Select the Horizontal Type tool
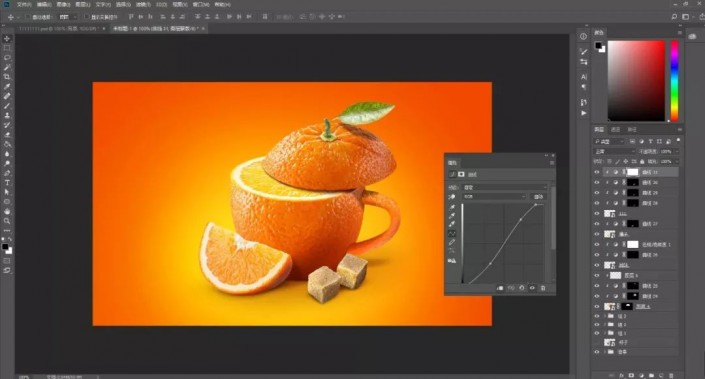The height and width of the screenshot is (379, 705). pyautogui.click(x=7, y=183)
